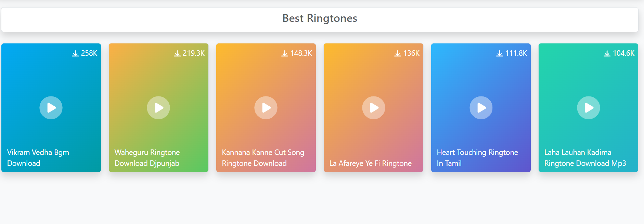The height and width of the screenshot is (224, 644).
Task: Open La Afareye Ye Fi Ringtone link
Action: (370, 163)
